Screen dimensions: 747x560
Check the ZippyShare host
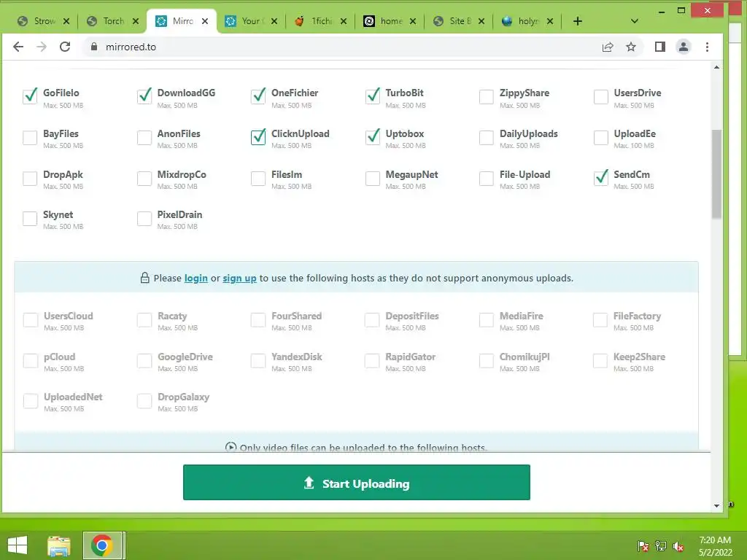point(487,97)
